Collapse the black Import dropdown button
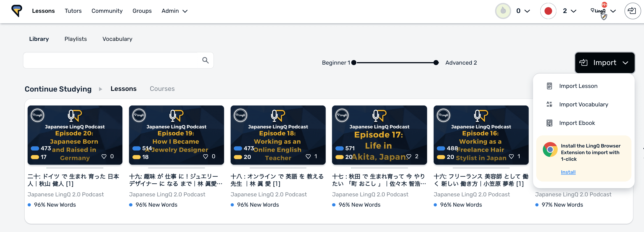This screenshot has width=644, height=232. 604,63
